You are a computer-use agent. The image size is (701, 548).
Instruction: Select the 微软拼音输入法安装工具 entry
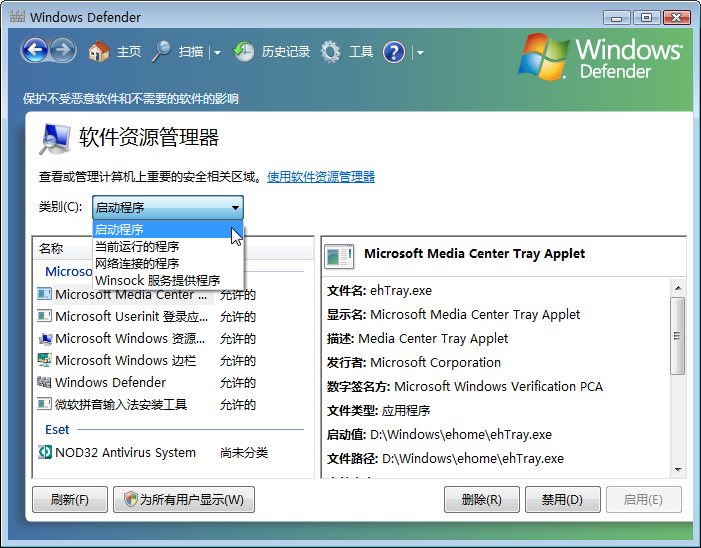pos(121,405)
